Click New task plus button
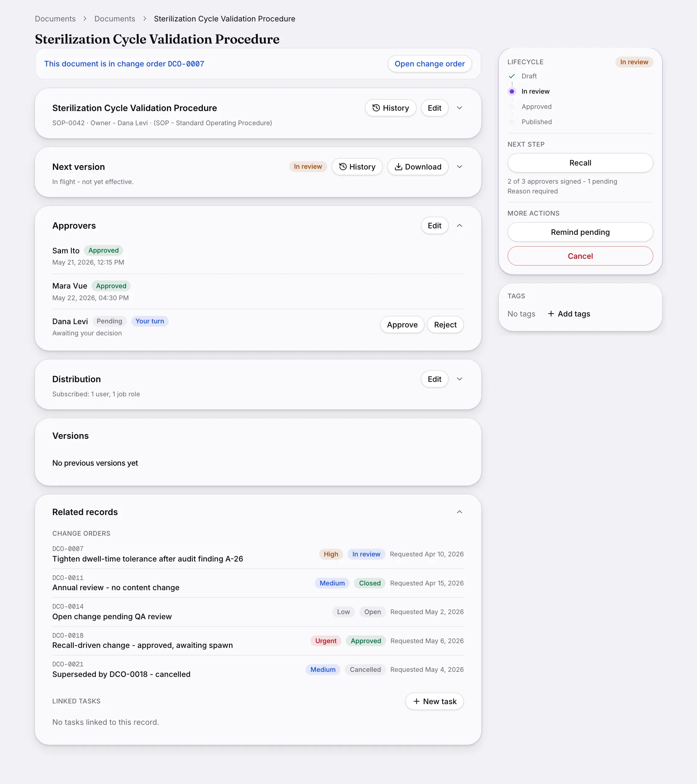Screen dimensions: 697x784 pyautogui.click(x=434, y=701)
